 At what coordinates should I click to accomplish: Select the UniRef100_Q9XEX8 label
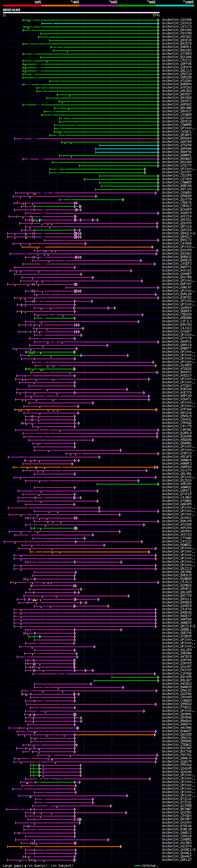pos(177,40)
